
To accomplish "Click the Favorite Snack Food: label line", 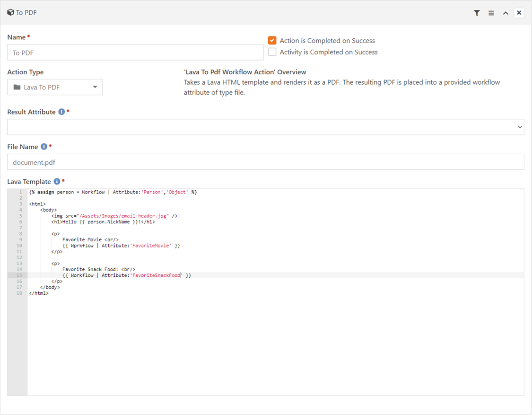I will tap(99, 269).
